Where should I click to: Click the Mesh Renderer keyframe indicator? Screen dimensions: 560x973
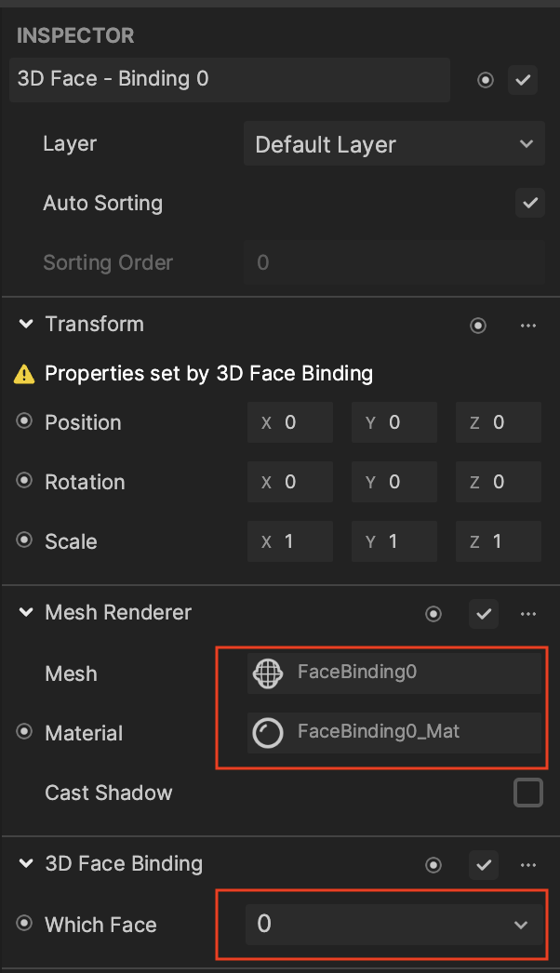433,614
